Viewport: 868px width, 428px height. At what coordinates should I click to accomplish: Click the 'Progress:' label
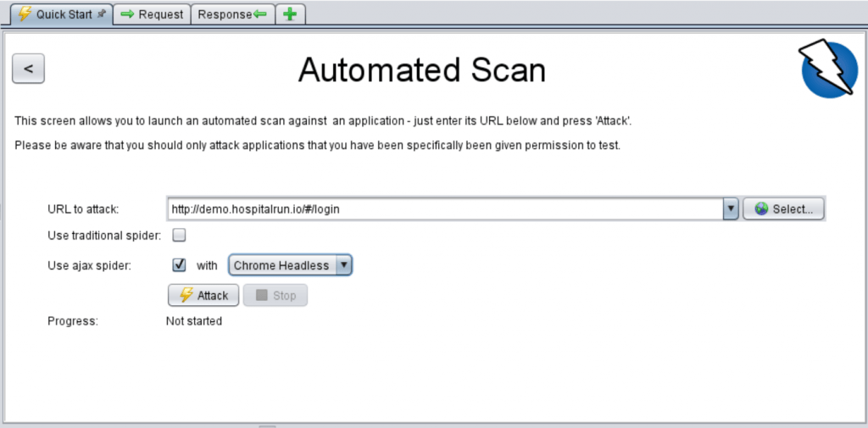(x=73, y=321)
